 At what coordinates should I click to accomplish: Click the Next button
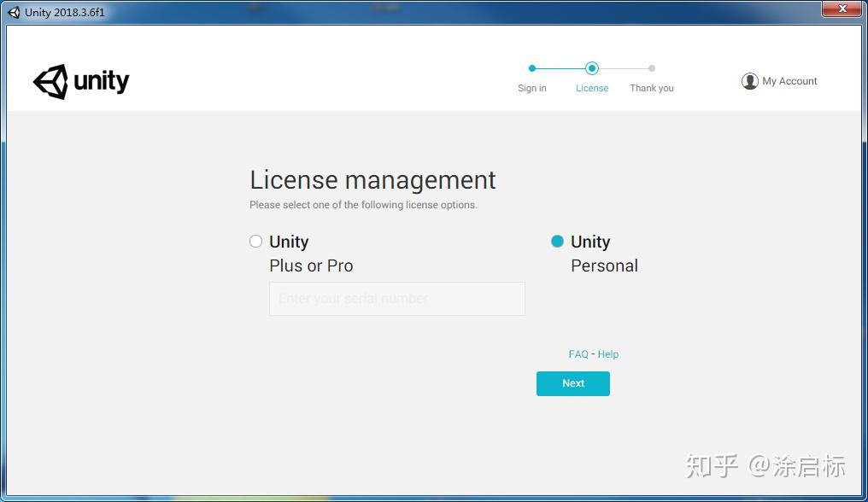pos(572,383)
